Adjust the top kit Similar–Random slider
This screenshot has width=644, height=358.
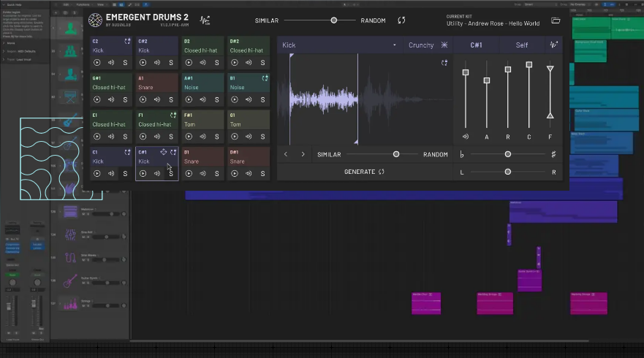click(334, 20)
